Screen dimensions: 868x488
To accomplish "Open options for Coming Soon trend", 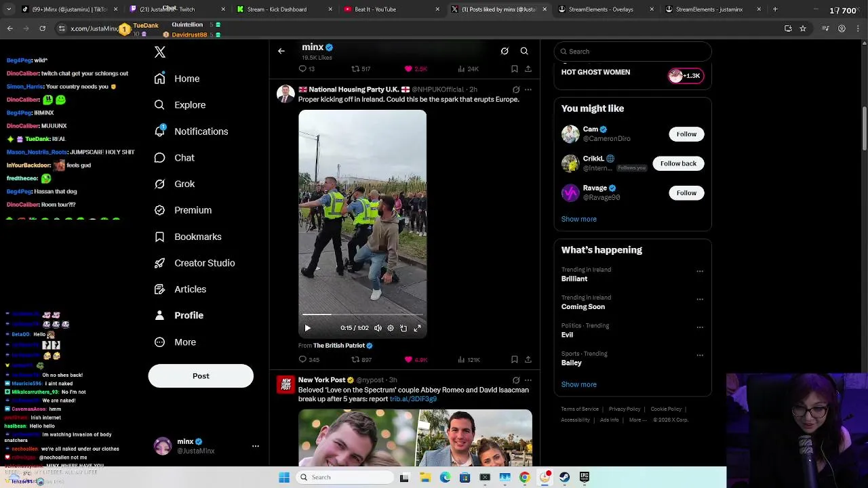I will [x=700, y=299].
